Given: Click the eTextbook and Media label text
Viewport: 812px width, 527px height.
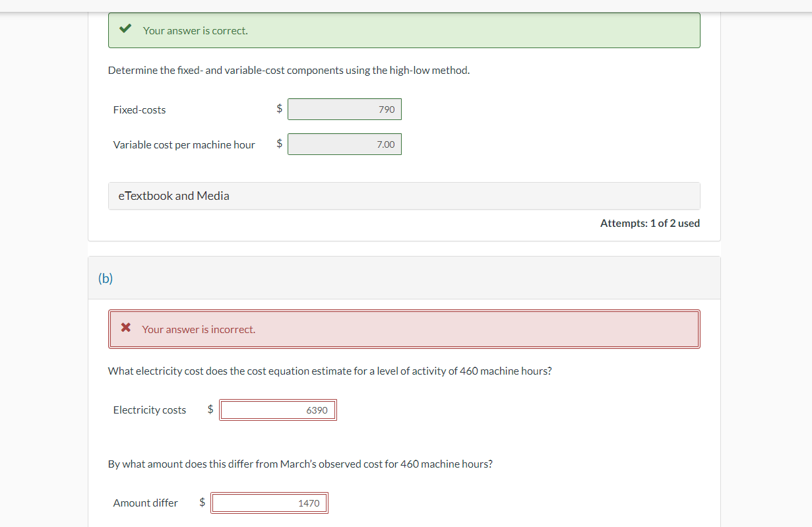Looking at the screenshot, I should click(173, 196).
